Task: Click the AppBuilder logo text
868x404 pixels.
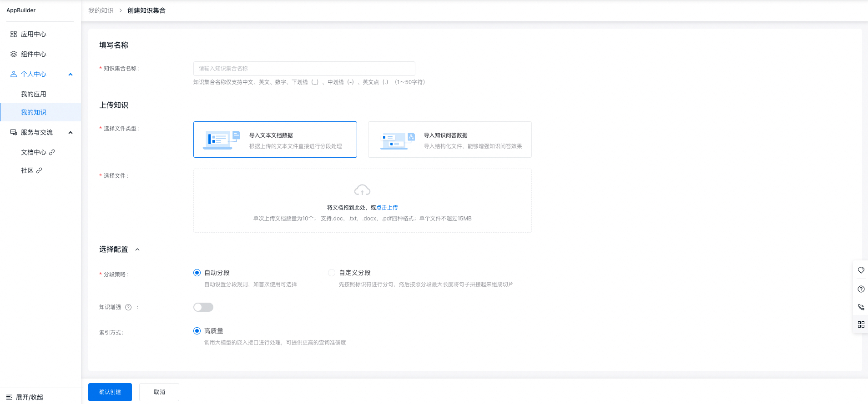Action: click(21, 10)
